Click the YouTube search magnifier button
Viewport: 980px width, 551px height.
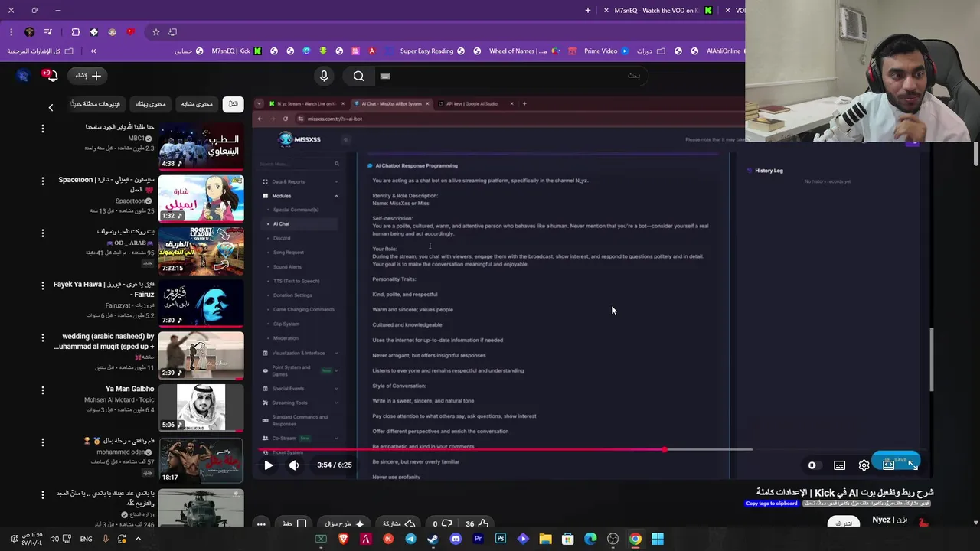pyautogui.click(x=358, y=76)
